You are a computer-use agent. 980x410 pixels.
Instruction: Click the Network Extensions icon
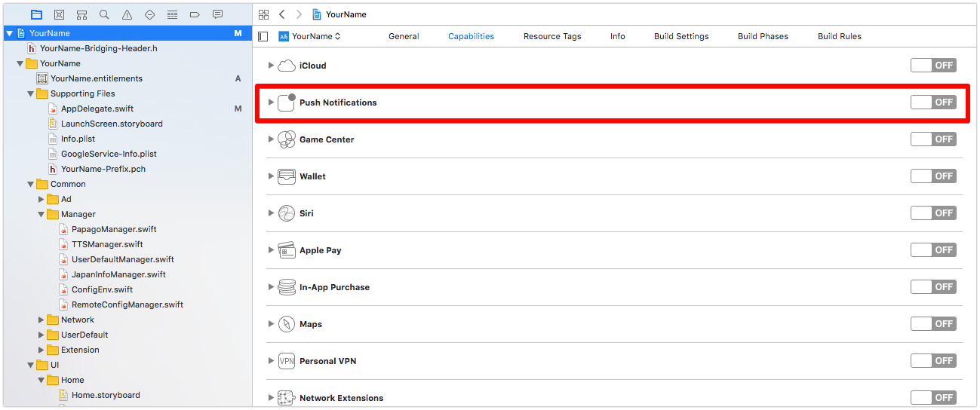(287, 398)
